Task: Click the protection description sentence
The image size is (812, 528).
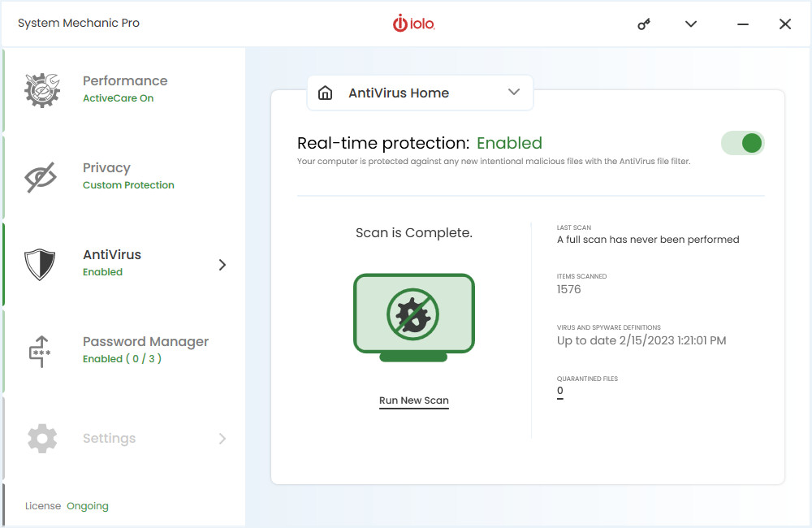Action: pos(494,161)
